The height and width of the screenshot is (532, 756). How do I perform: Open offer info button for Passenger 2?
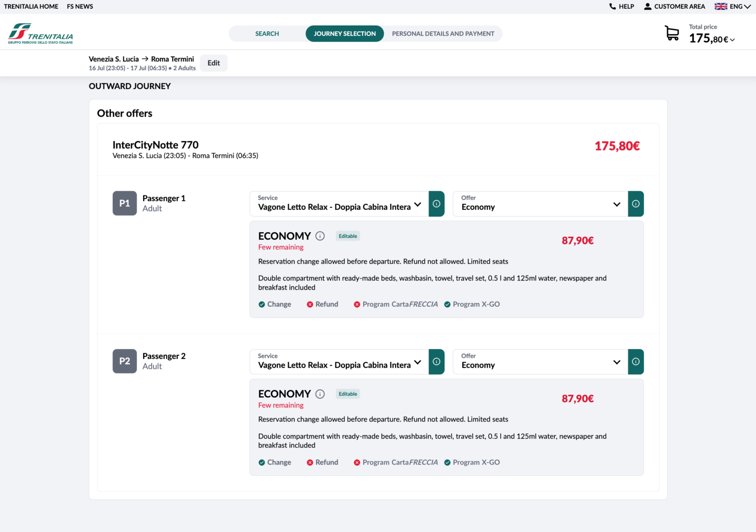pyautogui.click(x=636, y=362)
